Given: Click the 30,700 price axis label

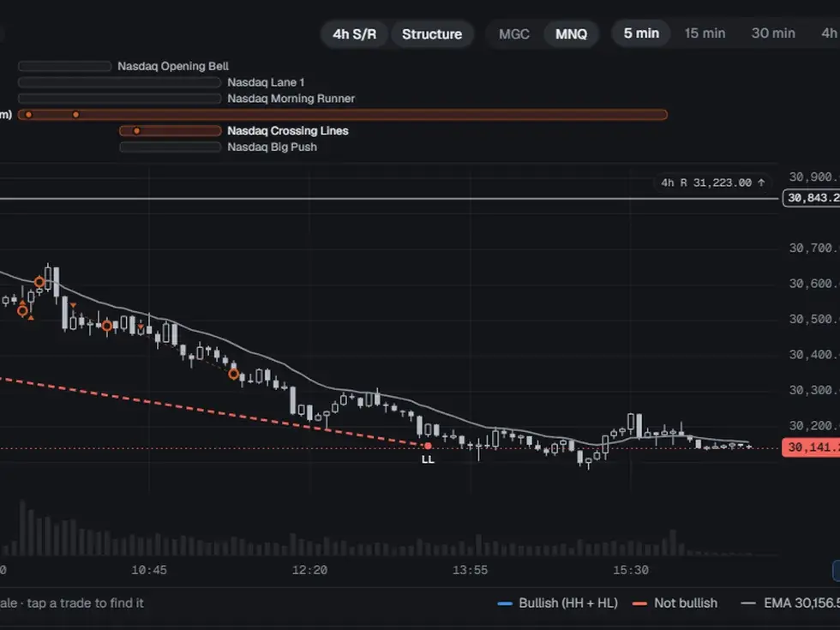Looking at the screenshot, I should [813, 248].
